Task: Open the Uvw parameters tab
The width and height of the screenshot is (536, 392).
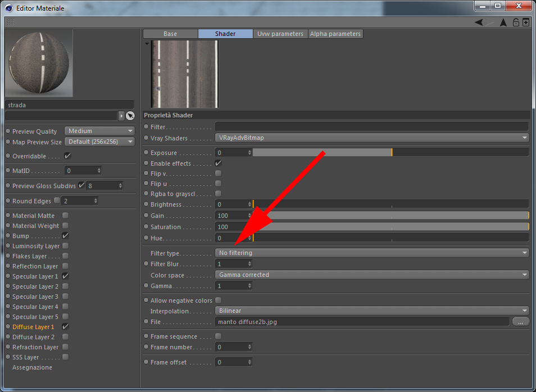Action: click(x=280, y=34)
